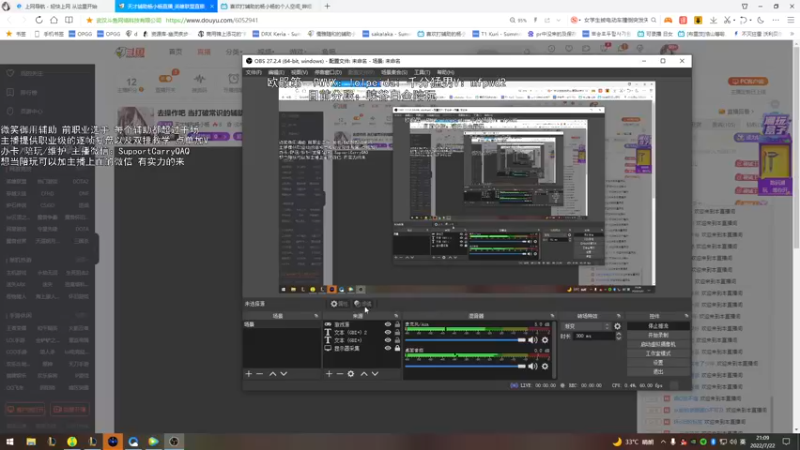
Task: Mute the 桌面音频 speaker icon
Action: [533, 366]
